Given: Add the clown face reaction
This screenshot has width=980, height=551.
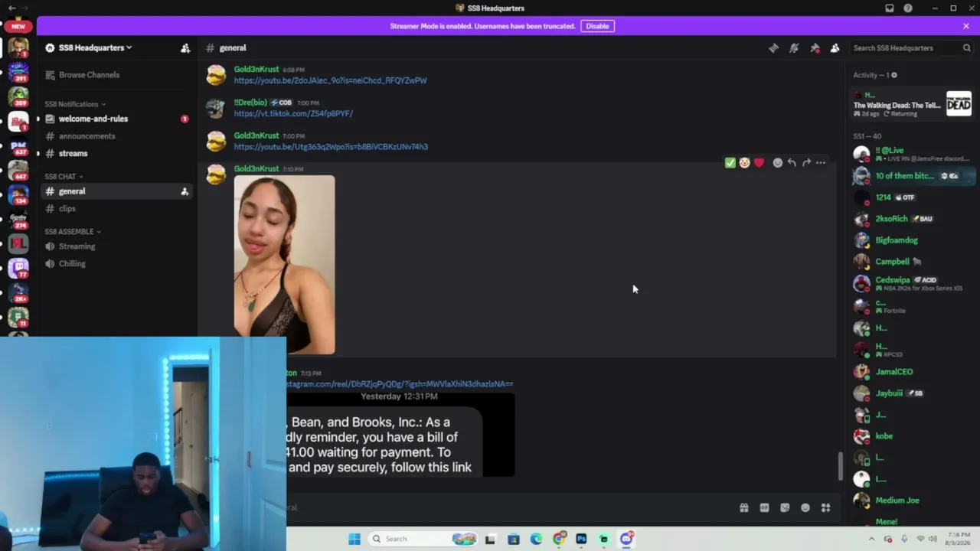Looking at the screenshot, I should click(744, 162).
